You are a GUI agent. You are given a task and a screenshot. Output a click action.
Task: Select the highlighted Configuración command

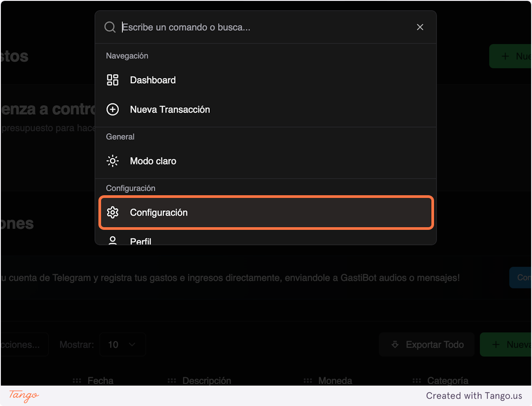click(266, 213)
